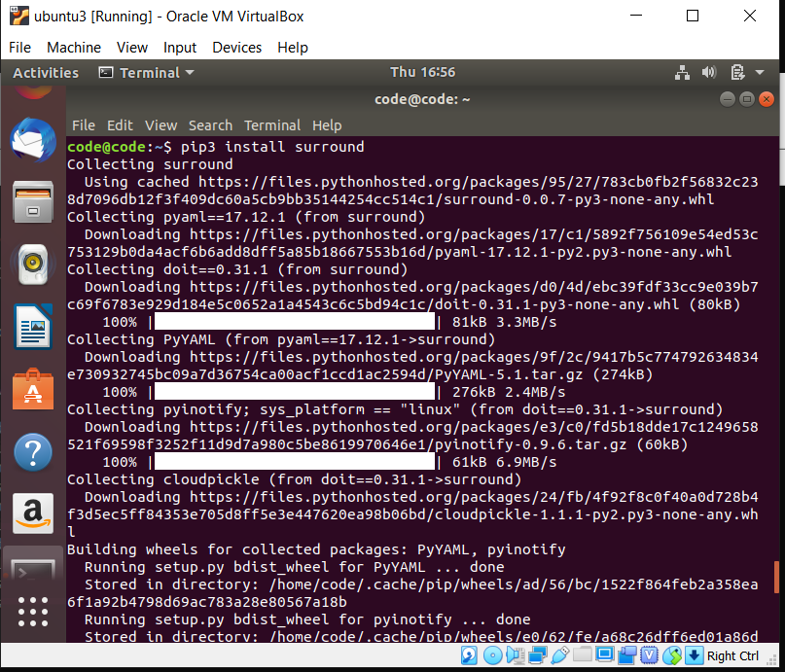Click the optical drive icon in VirtualBox status bar
Image resolution: width=785 pixels, height=672 pixels.
coord(491,655)
